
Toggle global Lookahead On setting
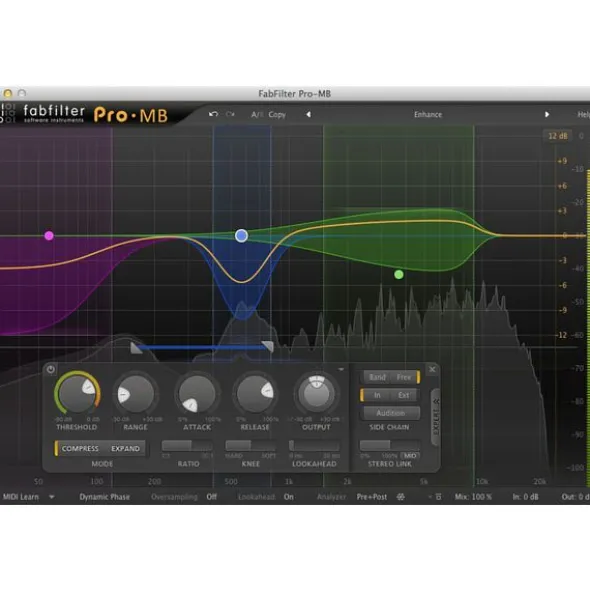[289, 497]
